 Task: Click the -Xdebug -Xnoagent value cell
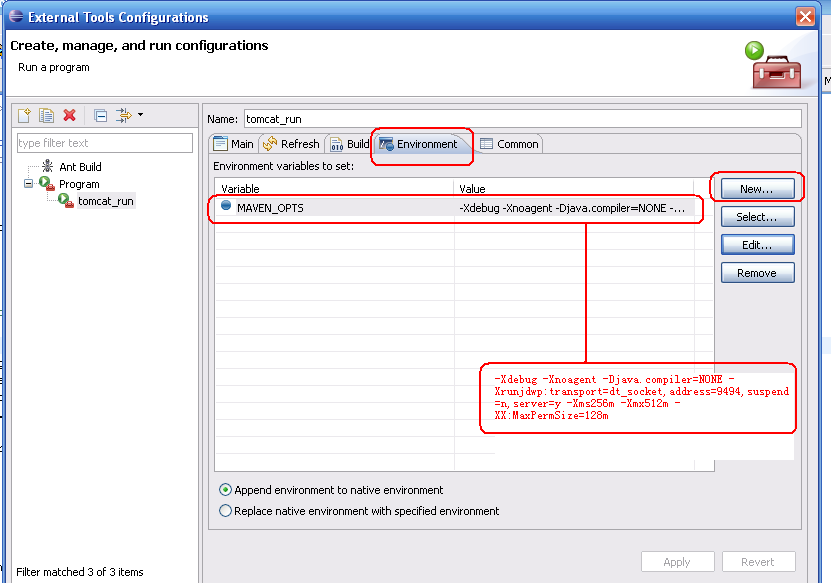coord(572,208)
